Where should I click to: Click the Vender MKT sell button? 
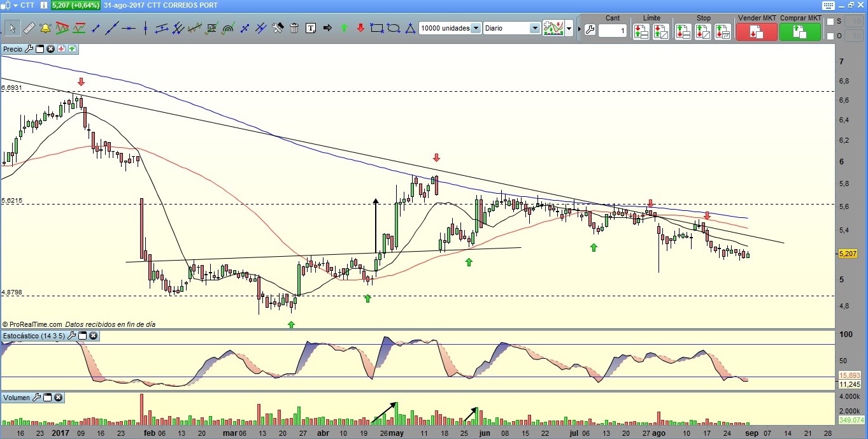click(757, 31)
